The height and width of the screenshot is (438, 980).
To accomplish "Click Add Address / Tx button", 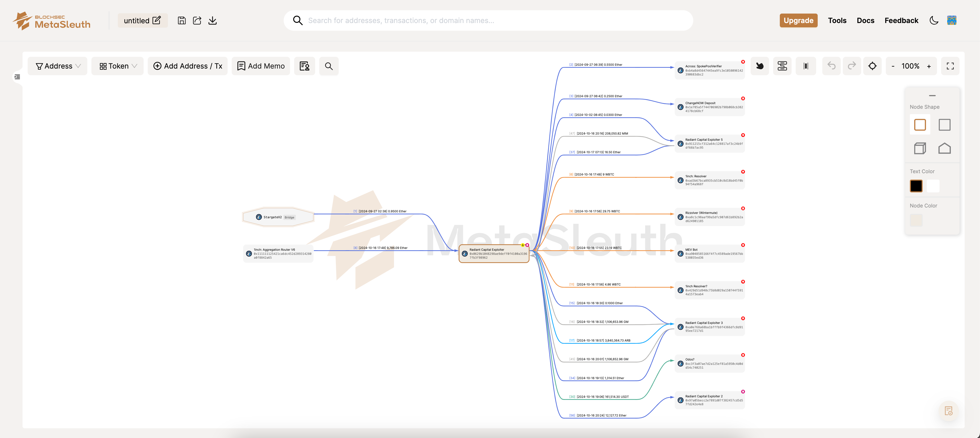I will (188, 66).
